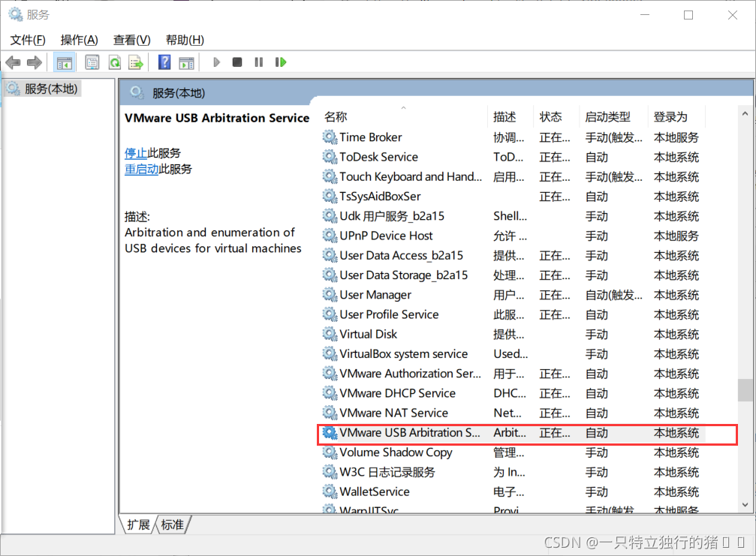Click gear icon of VMware USB Arbitration row

click(330, 433)
